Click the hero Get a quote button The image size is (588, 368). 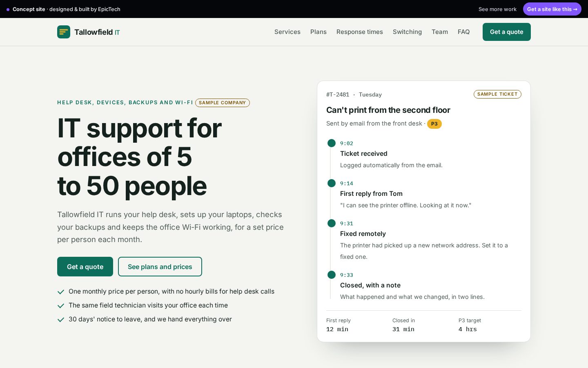tap(85, 267)
